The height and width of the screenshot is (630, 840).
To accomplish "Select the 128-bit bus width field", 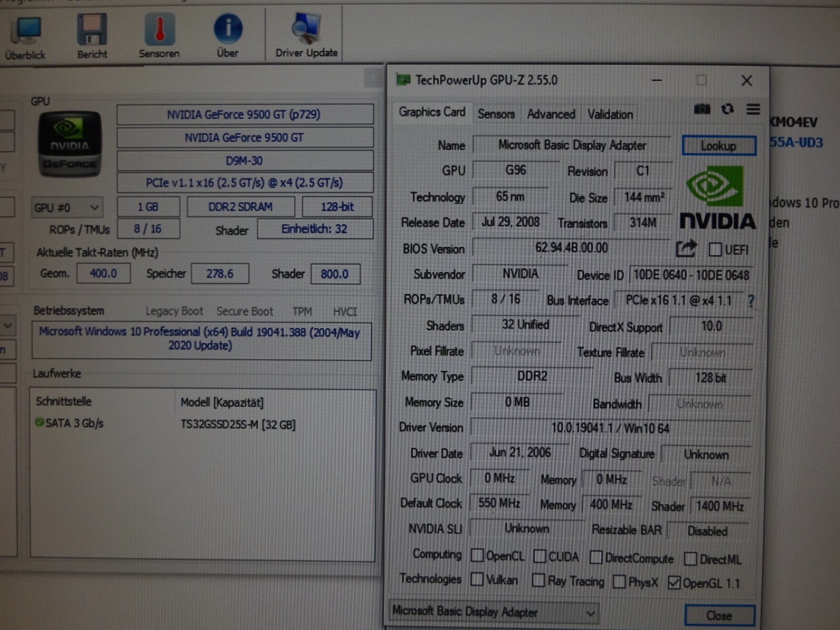I will 337,207.
